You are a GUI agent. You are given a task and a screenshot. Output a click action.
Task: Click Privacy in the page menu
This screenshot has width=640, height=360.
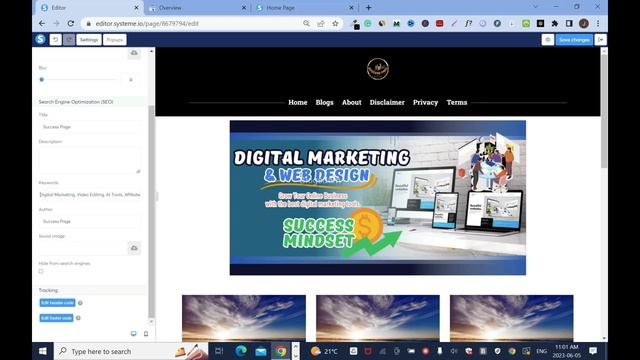tap(425, 102)
